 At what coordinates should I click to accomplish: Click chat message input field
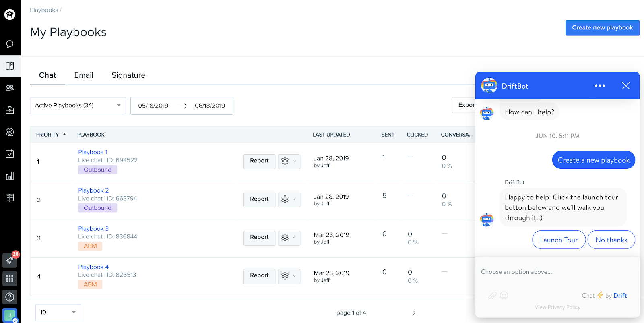(557, 272)
